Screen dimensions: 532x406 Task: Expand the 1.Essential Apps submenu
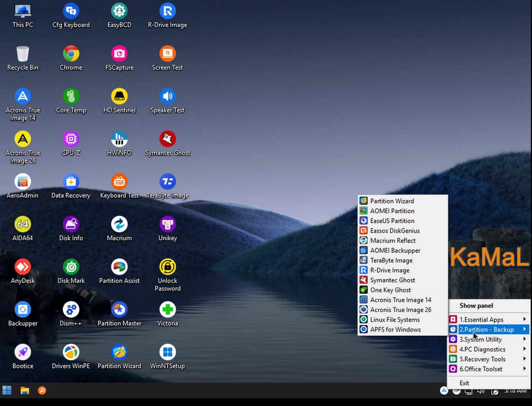coord(489,320)
